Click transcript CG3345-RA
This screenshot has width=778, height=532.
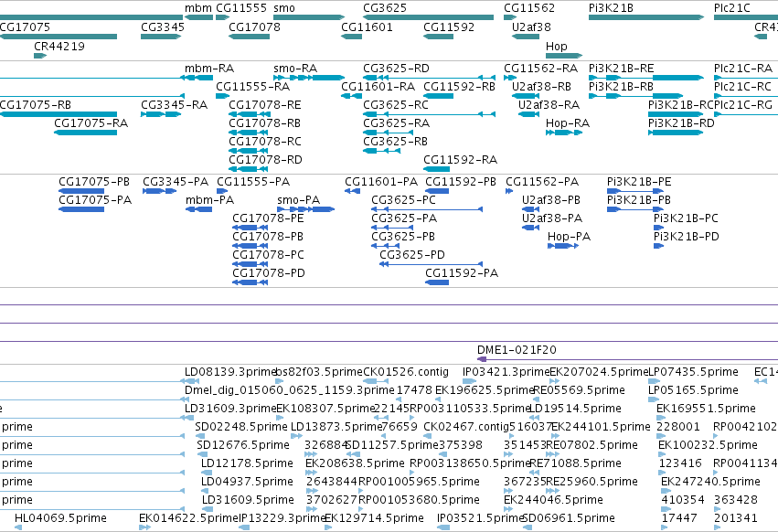click(161, 114)
